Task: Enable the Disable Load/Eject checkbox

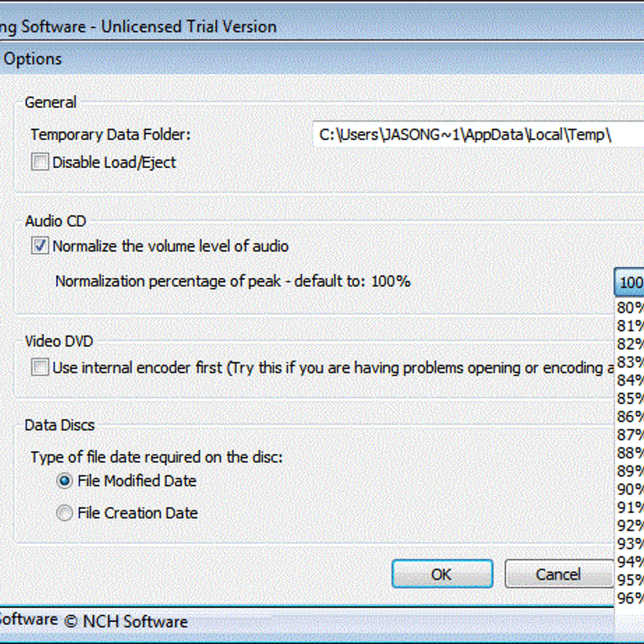Action: 40,162
